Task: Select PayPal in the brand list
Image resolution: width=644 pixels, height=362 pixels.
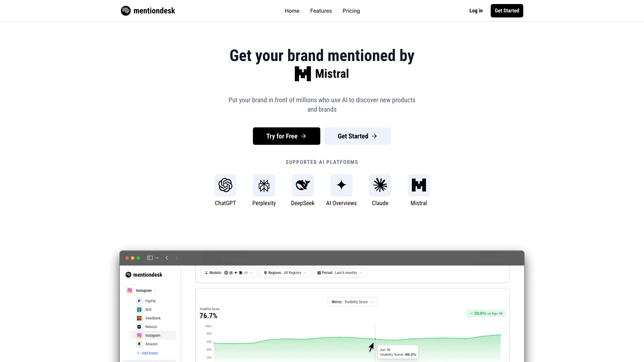Action: pyautogui.click(x=150, y=301)
